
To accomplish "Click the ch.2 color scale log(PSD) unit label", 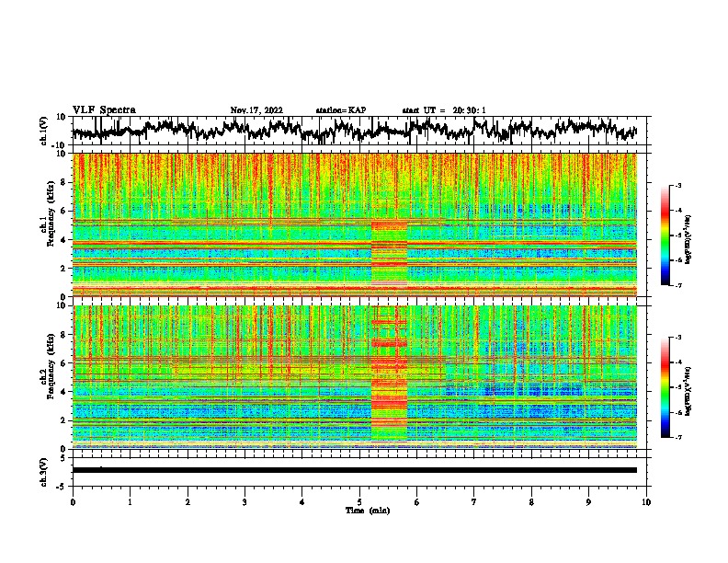I will point(688,391).
